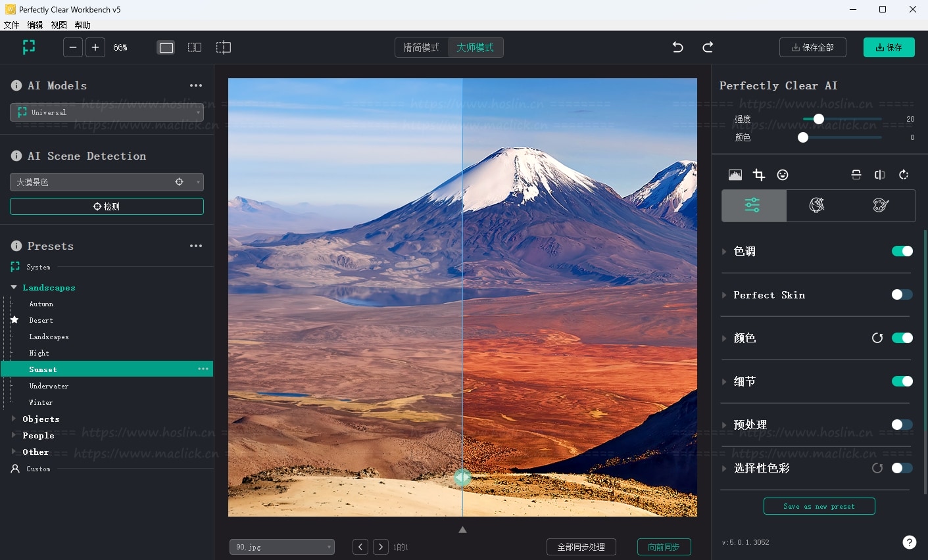
Task: Toggle the 色调 switch off
Action: point(902,251)
